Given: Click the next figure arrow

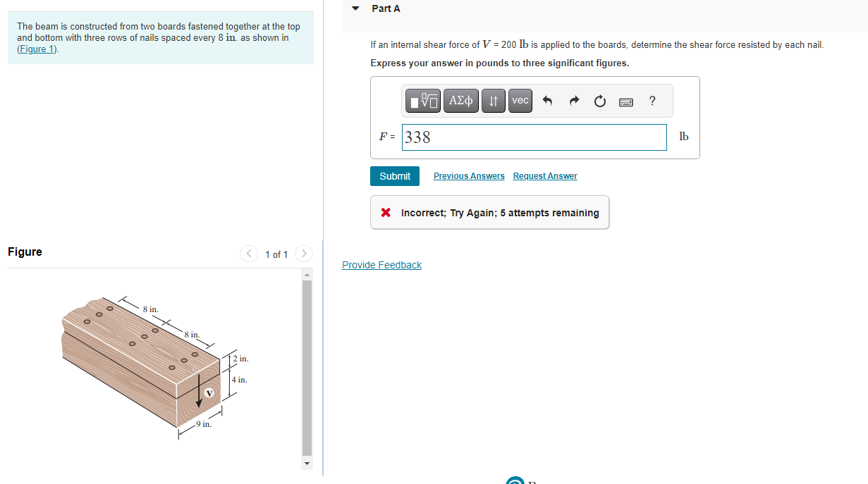Looking at the screenshot, I should 303,254.
